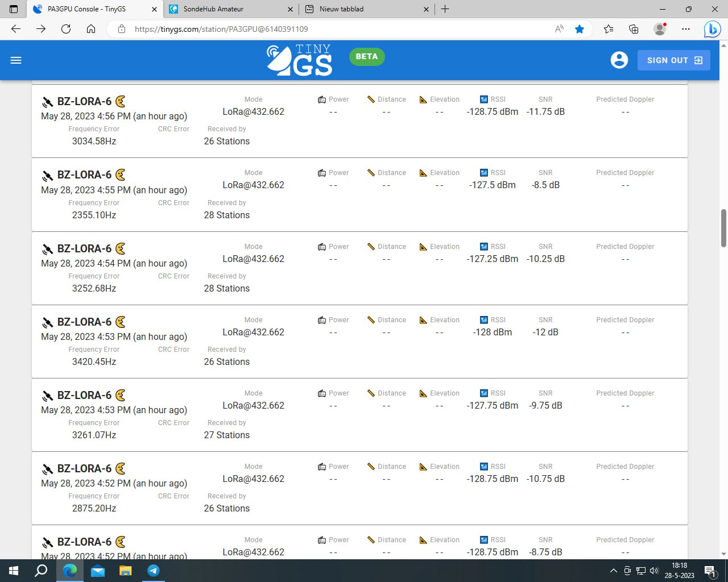Open the hamburger navigation menu
The width and height of the screenshot is (728, 582).
tap(16, 60)
